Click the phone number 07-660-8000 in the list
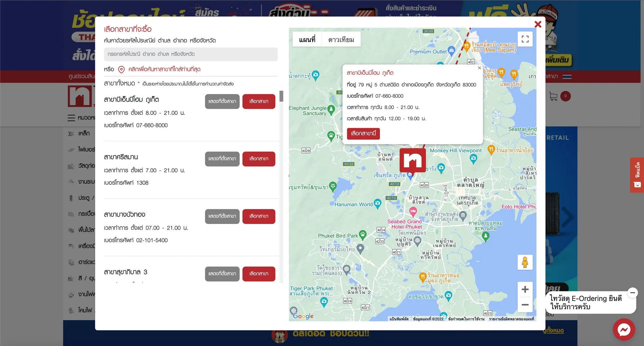Viewport: 644px width, 346px height. click(x=152, y=125)
